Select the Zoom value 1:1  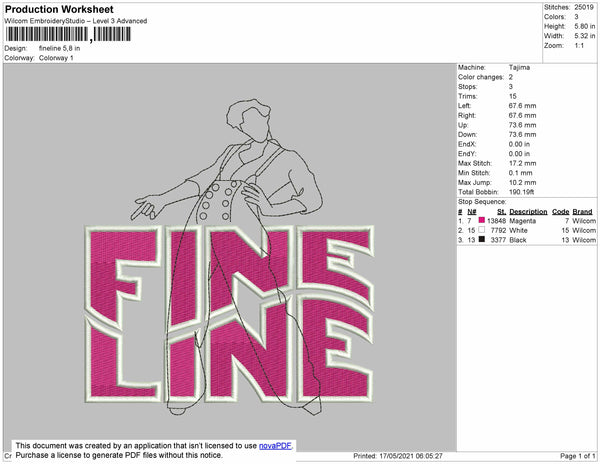tap(579, 46)
